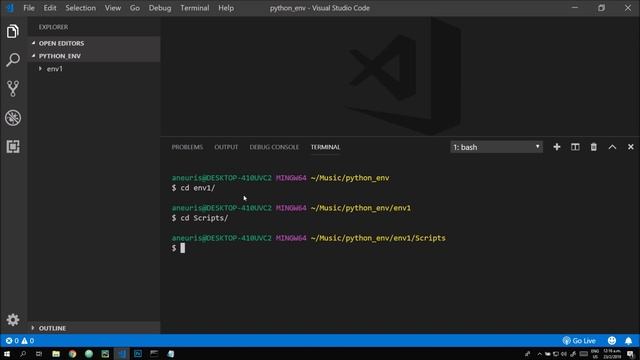
Task: Click Go Live in the status bar
Action: click(x=579, y=340)
